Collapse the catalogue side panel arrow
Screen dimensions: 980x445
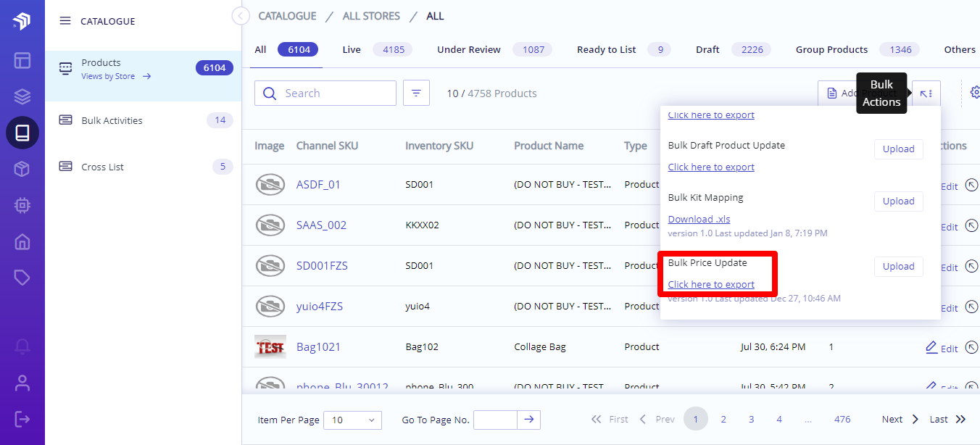pyautogui.click(x=241, y=16)
